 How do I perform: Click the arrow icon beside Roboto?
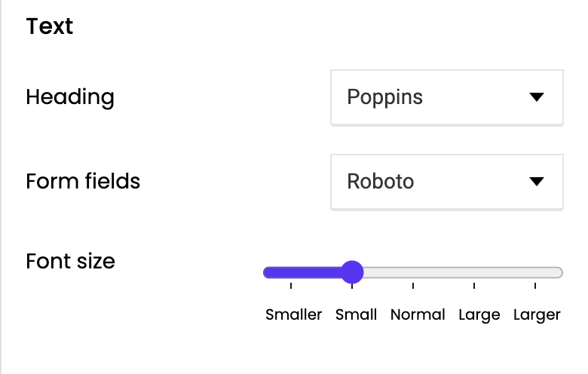tap(537, 182)
